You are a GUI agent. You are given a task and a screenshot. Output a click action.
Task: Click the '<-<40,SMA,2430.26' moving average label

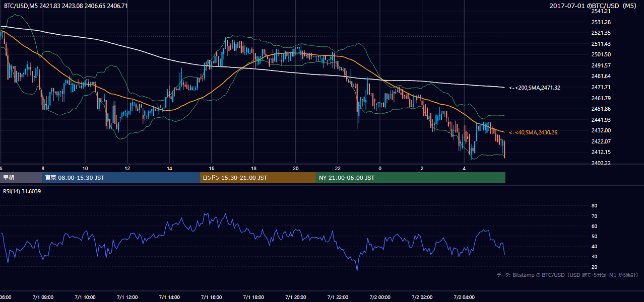pos(533,132)
